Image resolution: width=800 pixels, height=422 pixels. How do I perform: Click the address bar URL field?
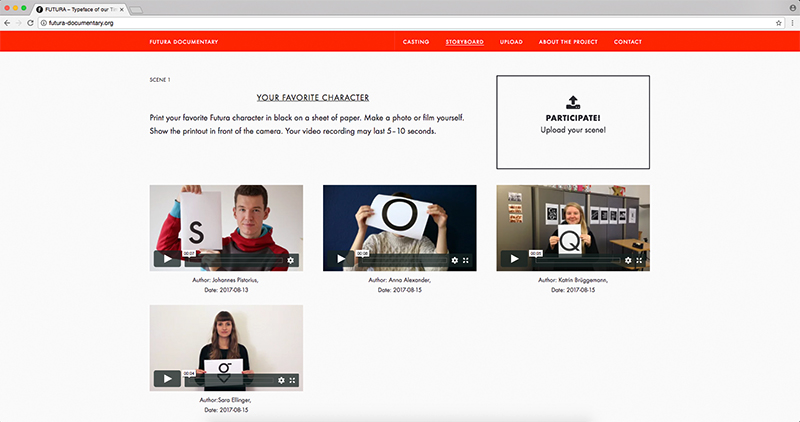411,23
